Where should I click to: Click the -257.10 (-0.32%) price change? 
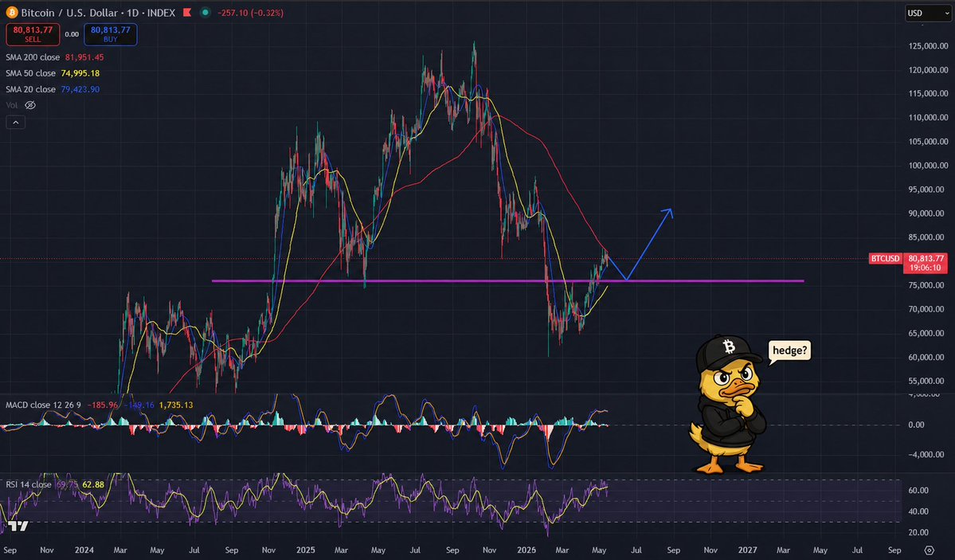(250, 12)
